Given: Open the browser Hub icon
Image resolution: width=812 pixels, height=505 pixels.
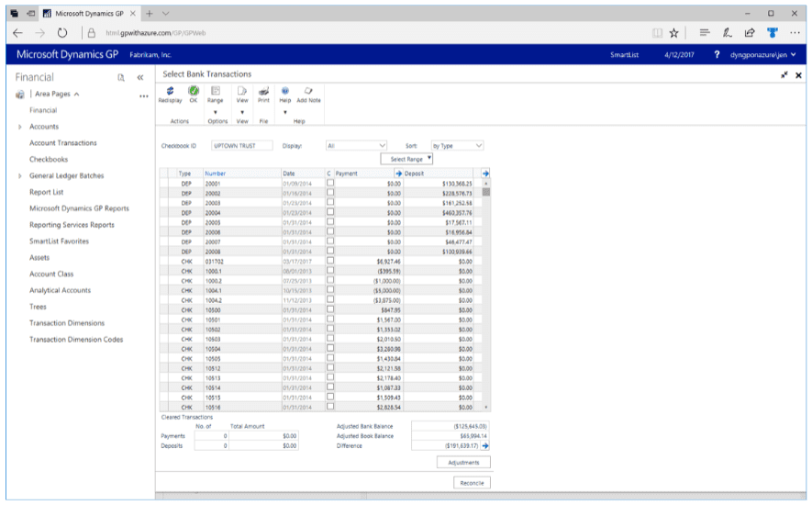Looking at the screenshot, I should 705,33.
